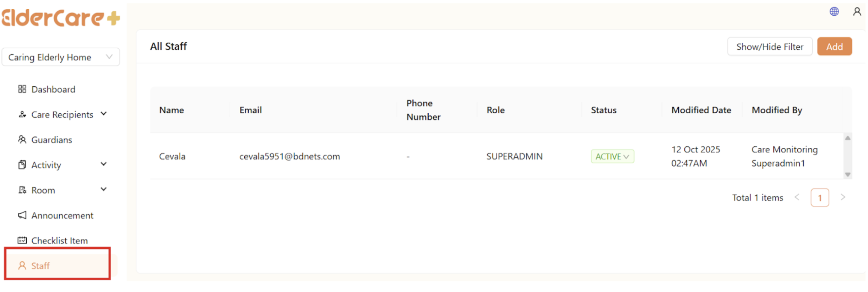Click the user profile icon top right
868x292 pixels.
click(857, 11)
